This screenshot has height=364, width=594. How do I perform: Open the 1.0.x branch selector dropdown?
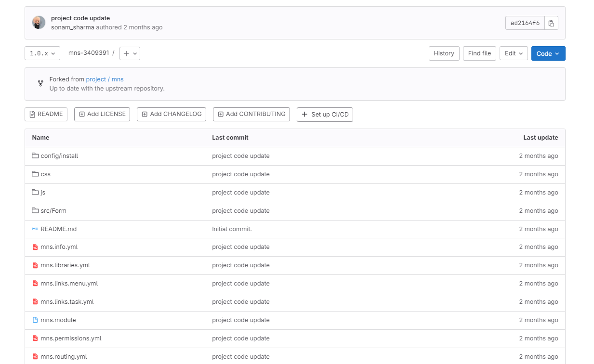tap(42, 53)
